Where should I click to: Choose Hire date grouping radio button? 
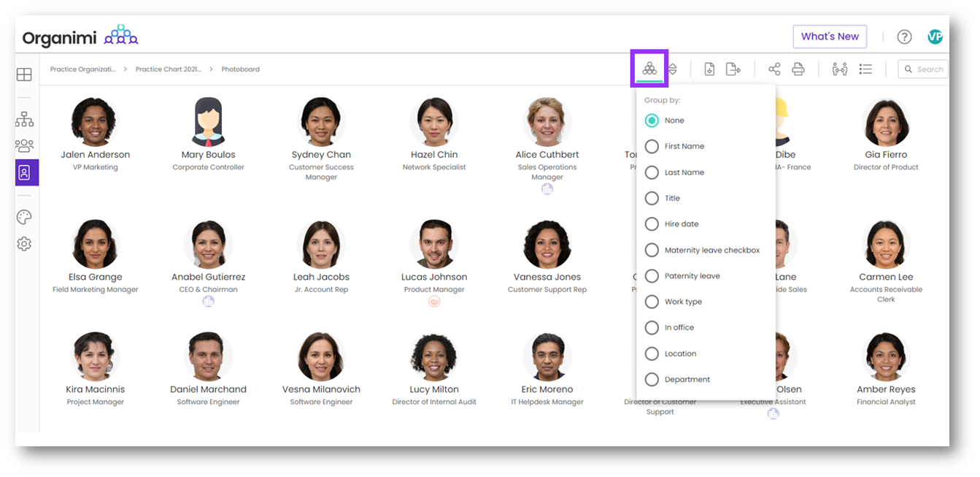pyautogui.click(x=652, y=224)
